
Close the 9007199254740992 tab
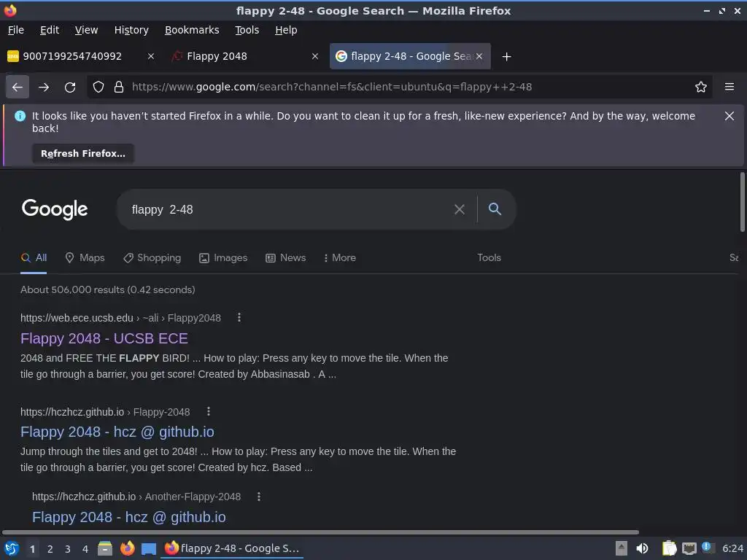[x=150, y=56]
